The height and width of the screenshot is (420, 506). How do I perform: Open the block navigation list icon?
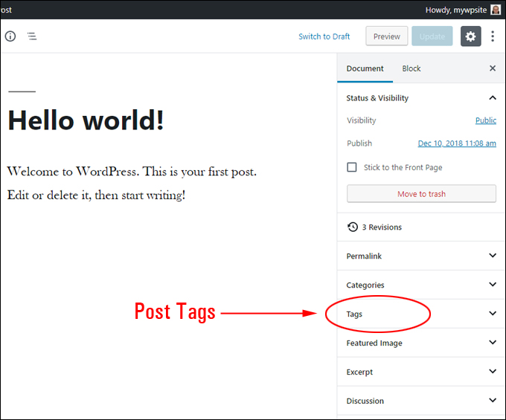tap(31, 36)
